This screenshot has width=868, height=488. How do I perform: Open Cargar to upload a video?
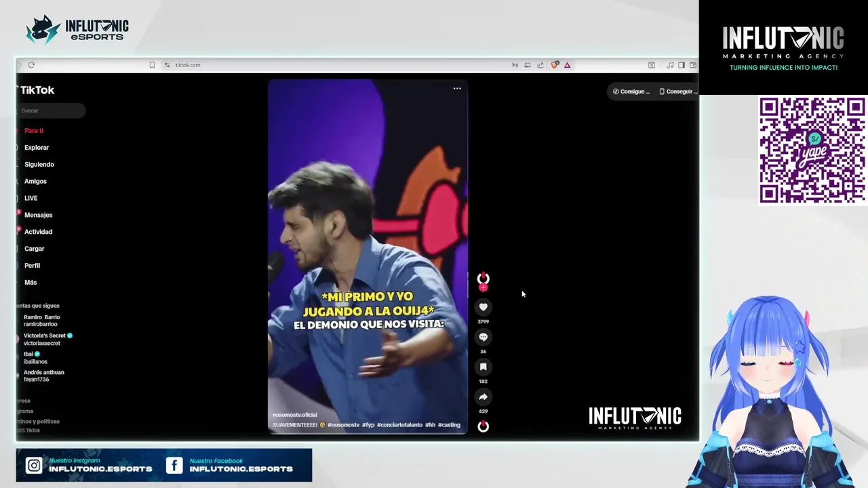click(x=34, y=249)
